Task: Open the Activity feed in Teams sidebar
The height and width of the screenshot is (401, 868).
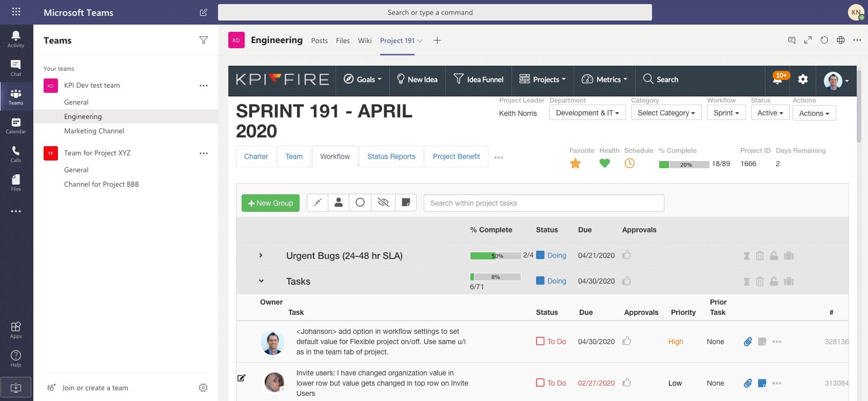Action: coord(16,39)
